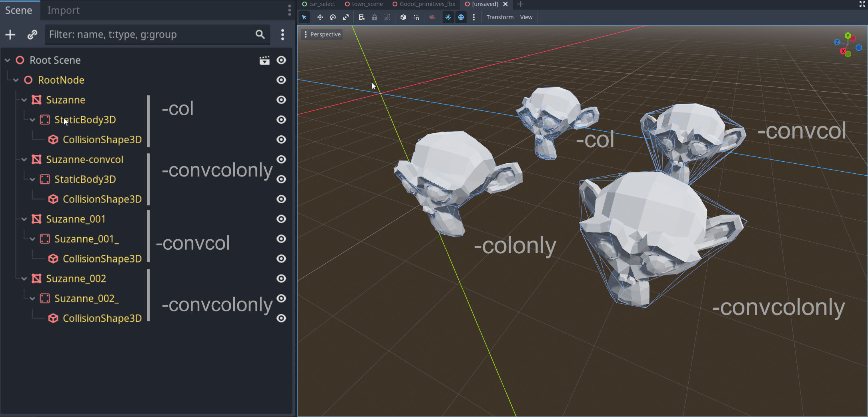Toggle the Use Snap magnet icon

(x=417, y=17)
